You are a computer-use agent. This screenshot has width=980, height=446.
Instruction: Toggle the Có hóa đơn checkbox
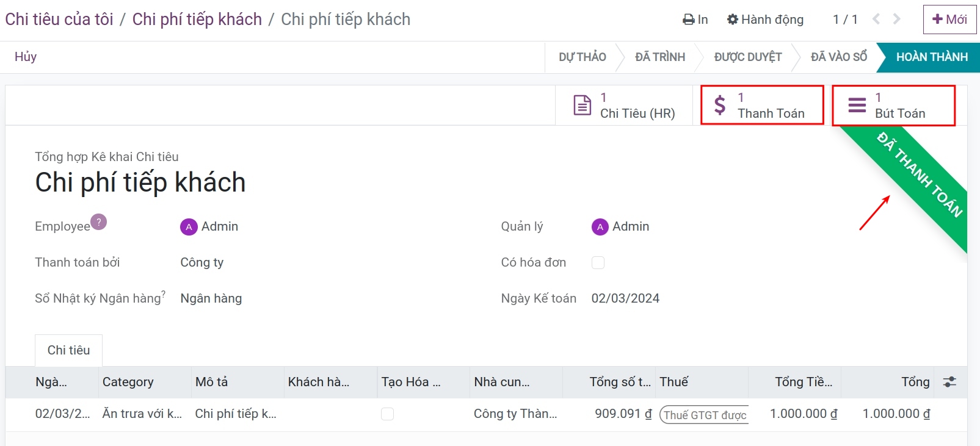(x=598, y=262)
